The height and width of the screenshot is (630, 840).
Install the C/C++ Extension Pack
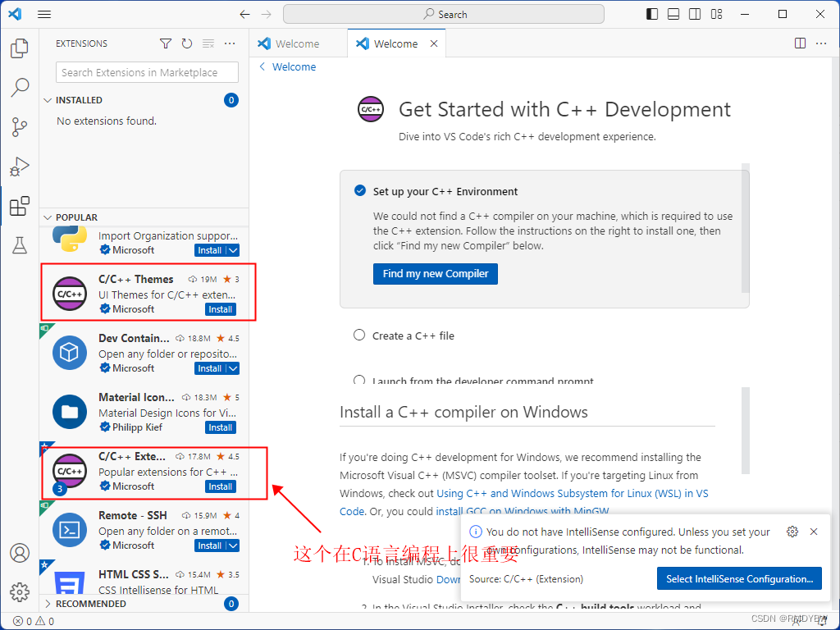point(220,486)
